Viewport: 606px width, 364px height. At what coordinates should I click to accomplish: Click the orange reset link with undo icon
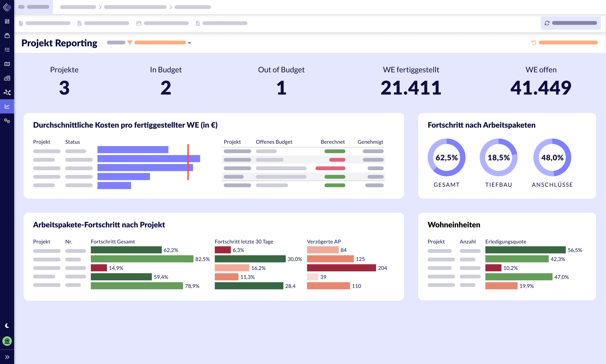tap(565, 43)
